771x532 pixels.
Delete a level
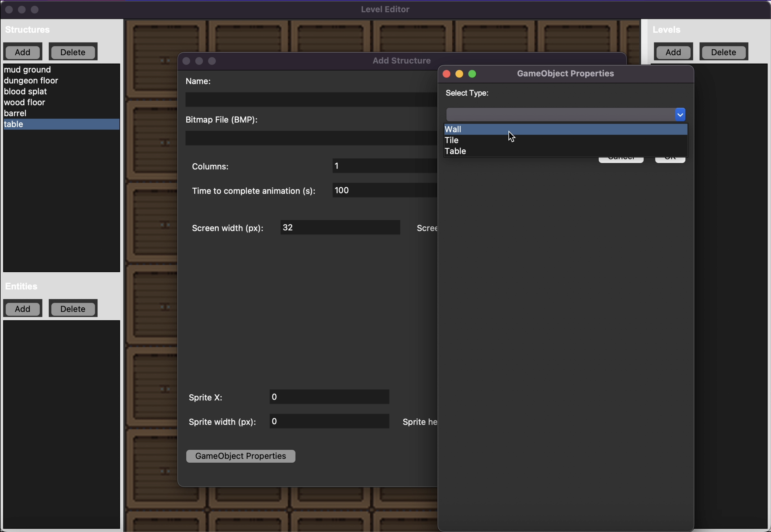click(x=723, y=52)
